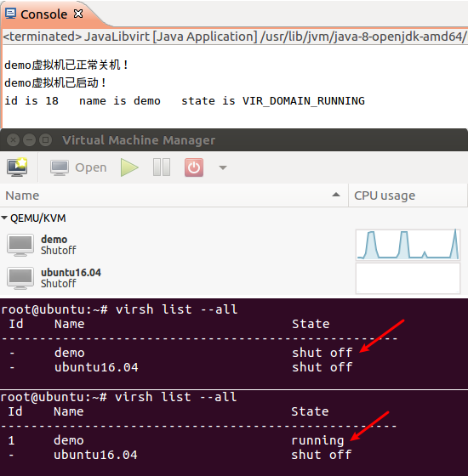Click Shutoff status under ubuntu16.04
Screen dimensions: 468x476
click(59, 284)
